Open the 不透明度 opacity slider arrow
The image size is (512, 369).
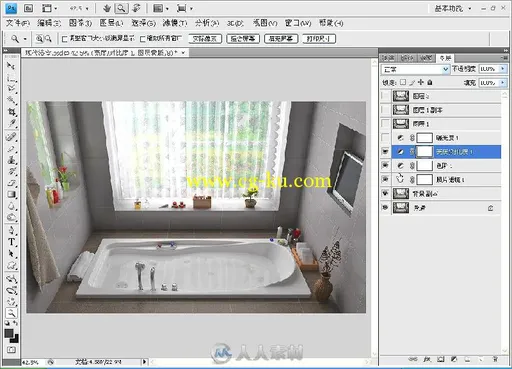click(503, 69)
